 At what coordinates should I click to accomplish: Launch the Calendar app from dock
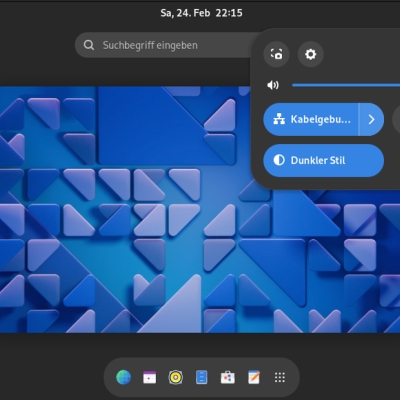[x=149, y=377]
